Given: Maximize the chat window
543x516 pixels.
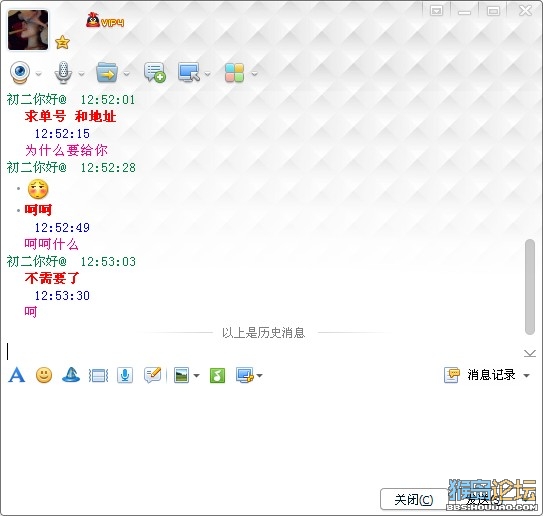Looking at the screenshot, I should click(x=493, y=11).
